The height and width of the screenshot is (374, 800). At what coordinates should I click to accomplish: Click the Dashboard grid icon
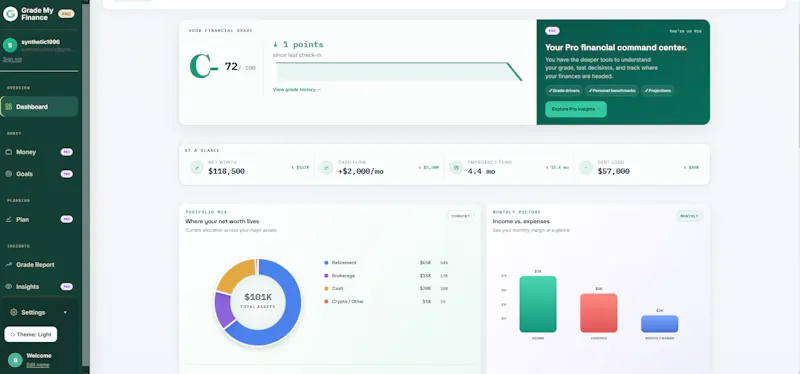(9, 107)
